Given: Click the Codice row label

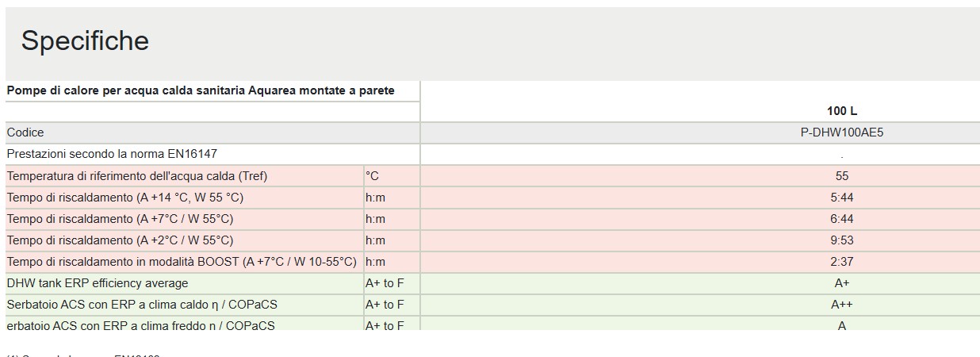Looking at the screenshot, I should coord(25,132).
